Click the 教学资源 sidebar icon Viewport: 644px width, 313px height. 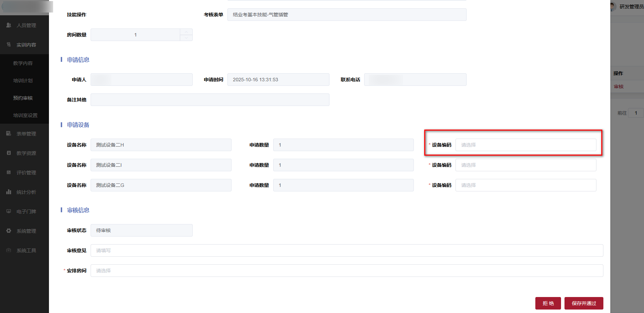[x=9, y=153]
